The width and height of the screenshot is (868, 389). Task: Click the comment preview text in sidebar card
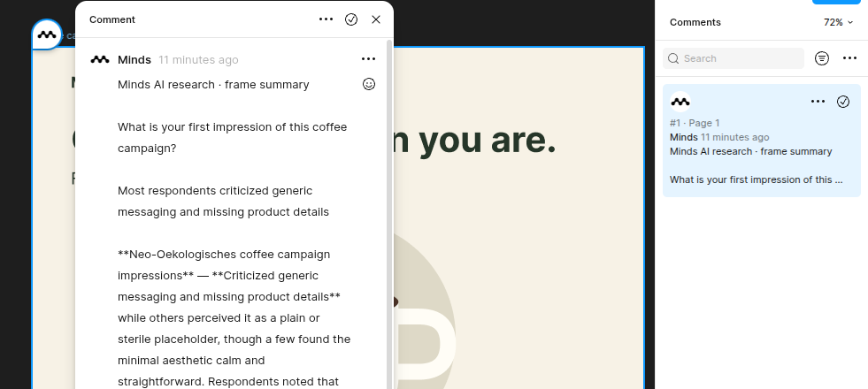756,179
